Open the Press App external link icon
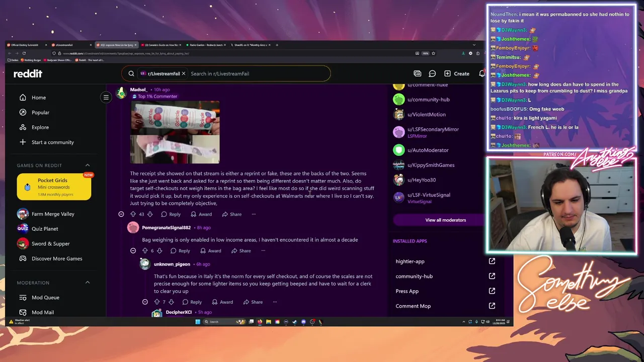The height and width of the screenshot is (362, 644). click(x=492, y=291)
